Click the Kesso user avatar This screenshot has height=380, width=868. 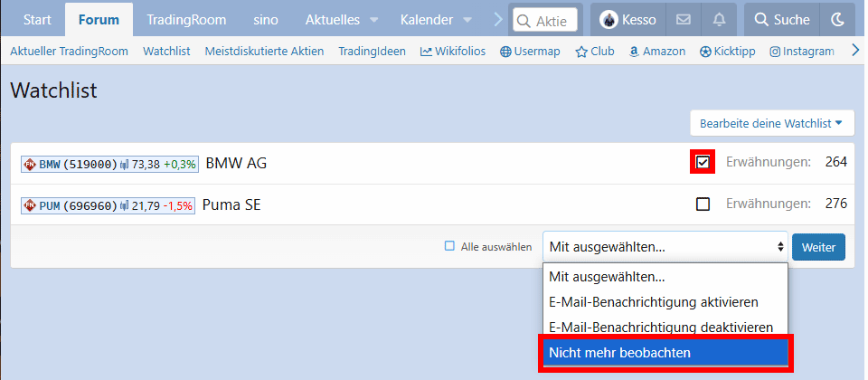(x=610, y=20)
